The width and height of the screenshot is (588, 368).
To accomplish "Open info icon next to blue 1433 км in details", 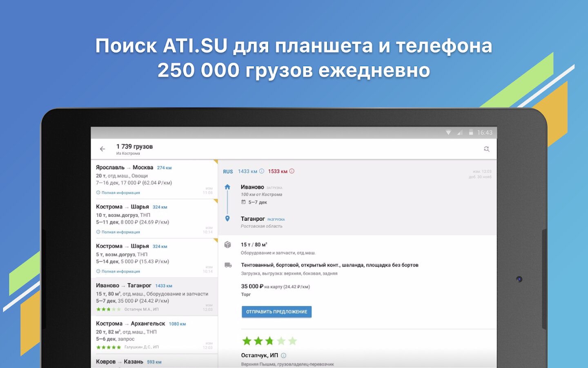I will click(262, 171).
